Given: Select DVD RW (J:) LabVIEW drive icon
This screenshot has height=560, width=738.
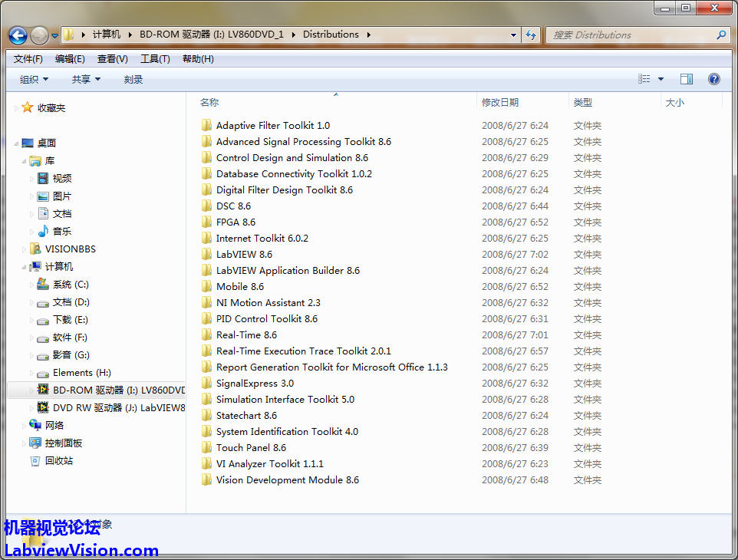Looking at the screenshot, I should tap(43, 407).
